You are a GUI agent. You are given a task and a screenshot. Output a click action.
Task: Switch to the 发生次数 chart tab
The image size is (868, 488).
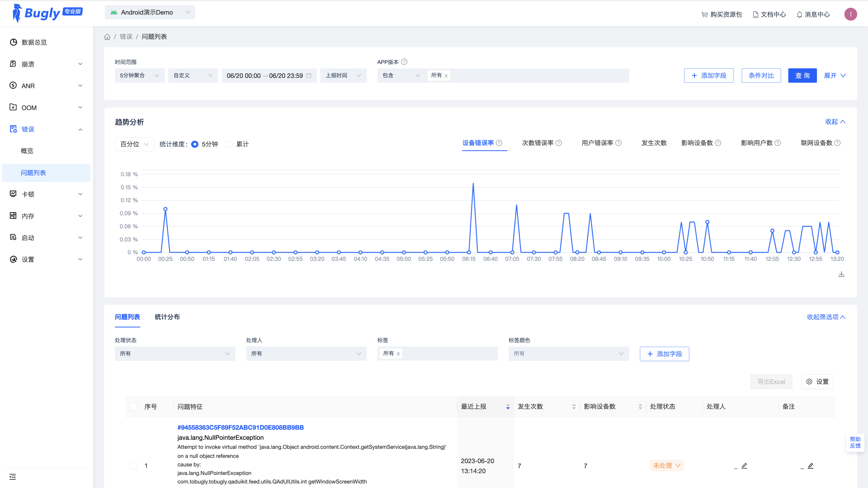654,143
